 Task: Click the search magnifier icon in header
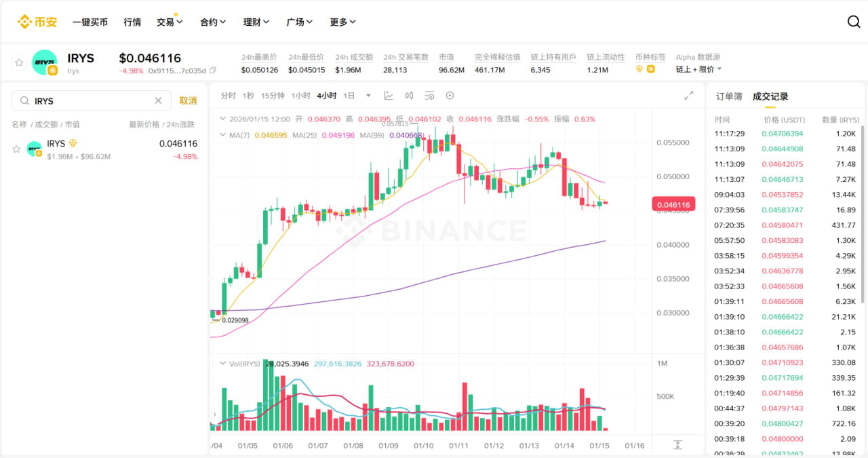854,22
